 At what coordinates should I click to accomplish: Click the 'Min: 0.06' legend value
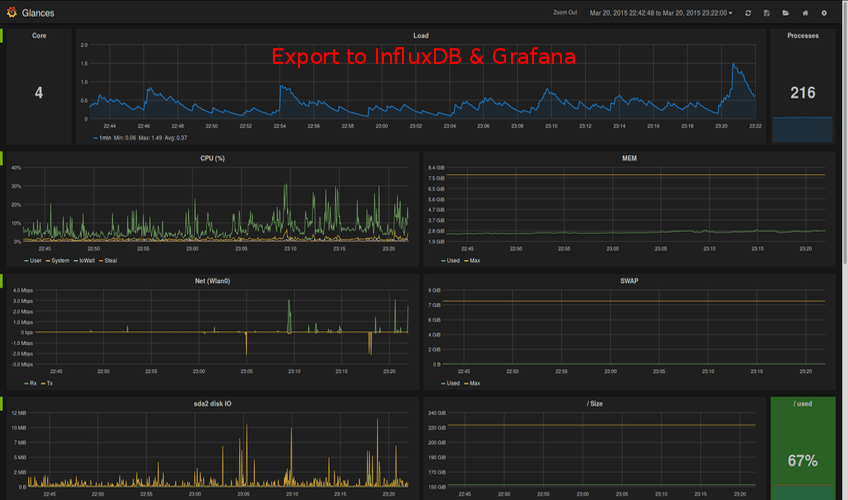pos(124,138)
